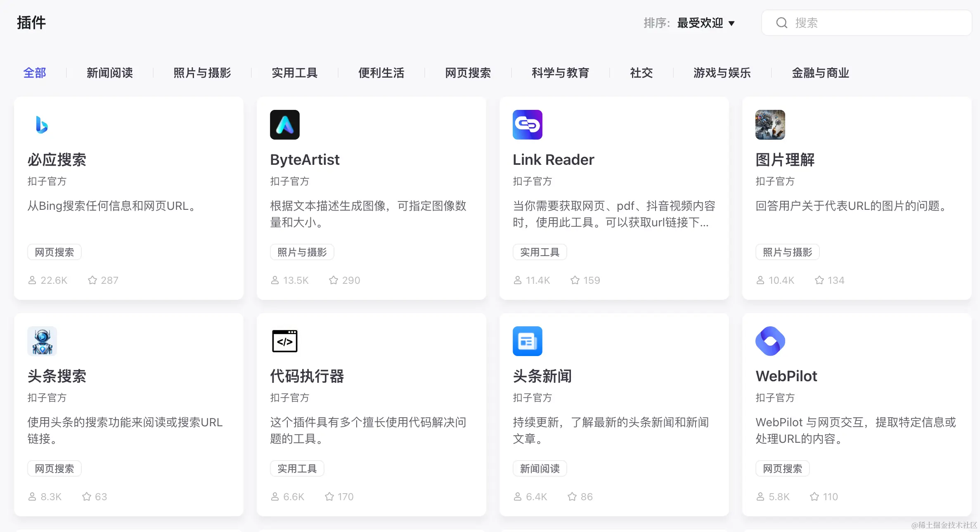Select the 照片与摄影 category tab

[202, 73]
